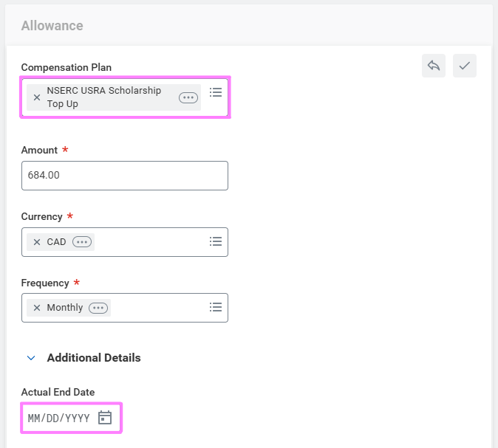Collapse the Additional Details section chevron

point(31,358)
